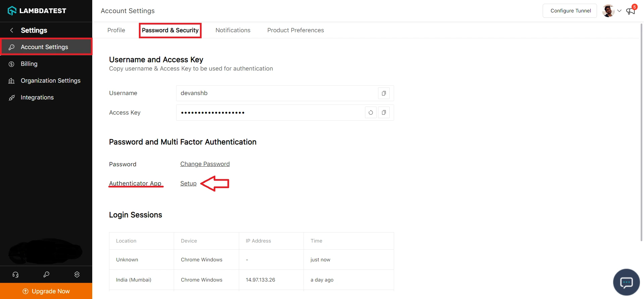Go to Organization Settings

[50, 81]
